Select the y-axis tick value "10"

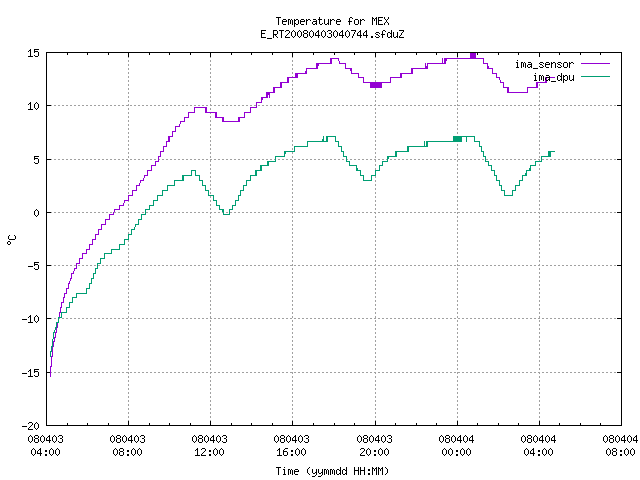(33, 106)
